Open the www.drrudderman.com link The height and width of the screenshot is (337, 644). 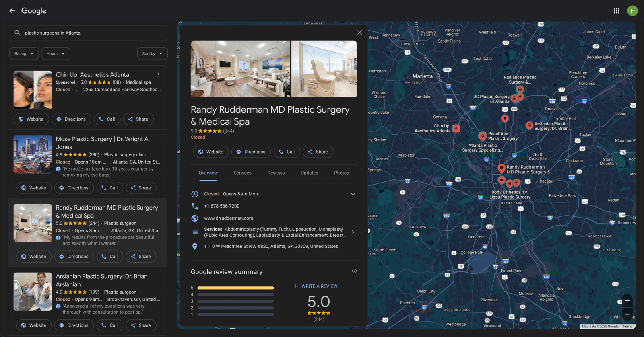(229, 218)
